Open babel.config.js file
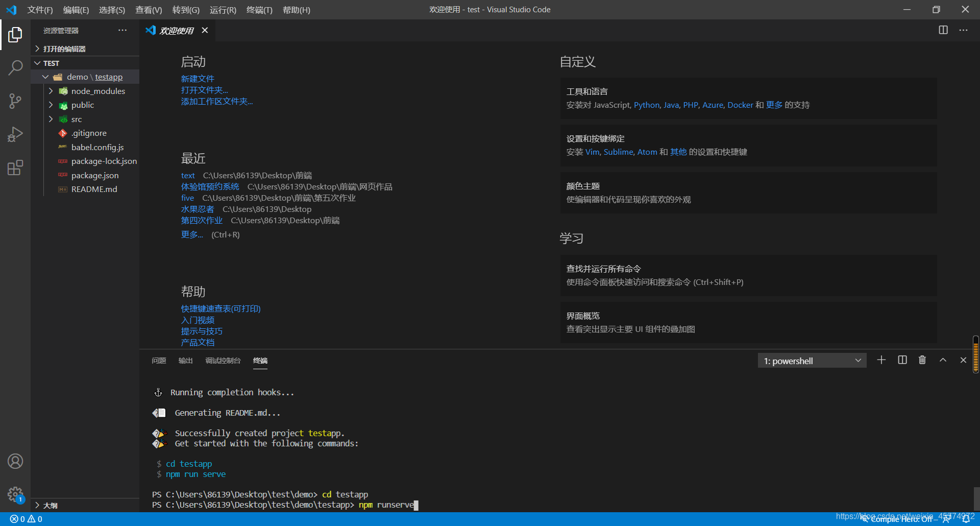This screenshot has width=980, height=526. pyautogui.click(x=97, y=147)
